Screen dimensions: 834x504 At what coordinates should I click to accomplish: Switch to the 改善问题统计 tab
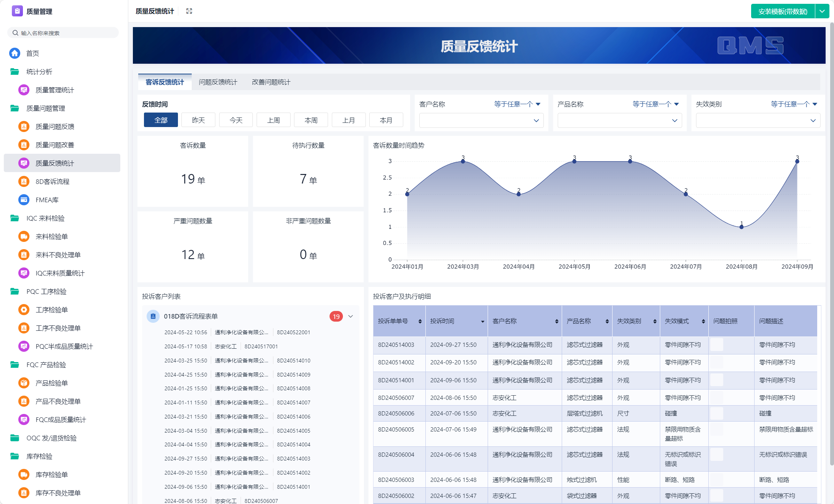(271, 82)
